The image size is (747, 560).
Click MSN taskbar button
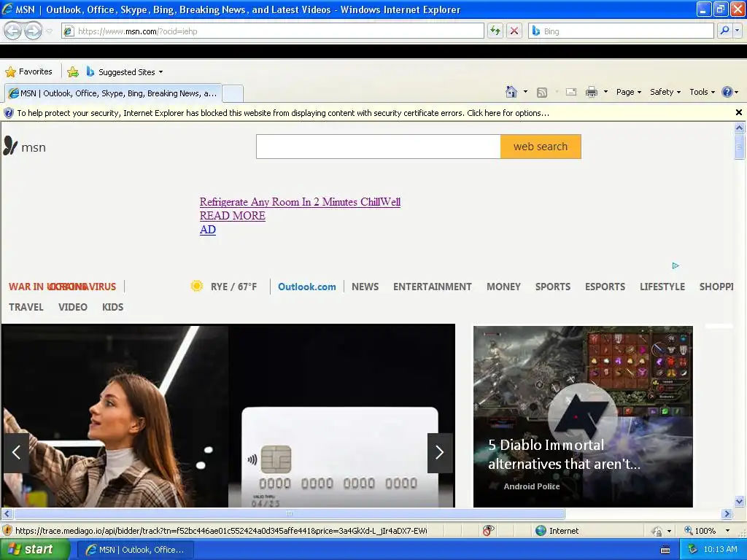click(x=135, y=550)
